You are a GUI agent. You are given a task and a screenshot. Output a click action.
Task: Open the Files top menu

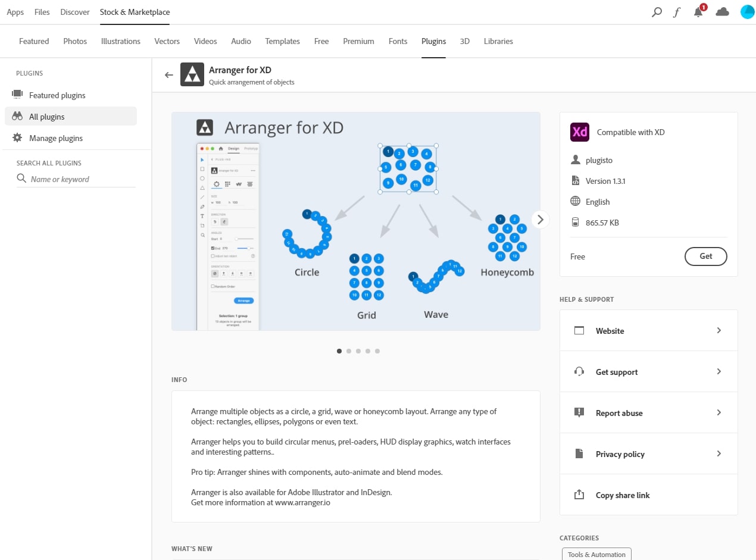coord(42,12)
